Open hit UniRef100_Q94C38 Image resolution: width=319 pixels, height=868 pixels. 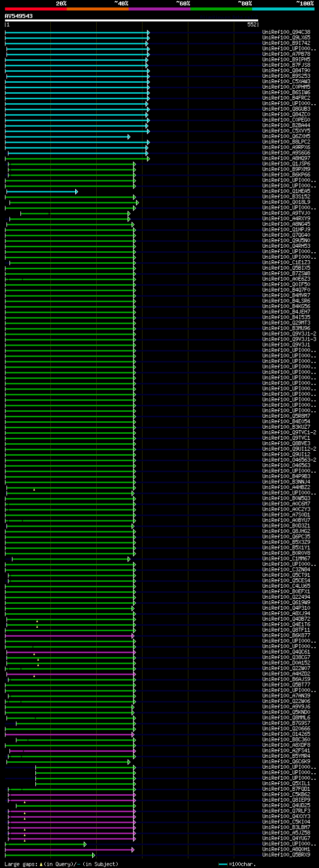pos(286,32)
